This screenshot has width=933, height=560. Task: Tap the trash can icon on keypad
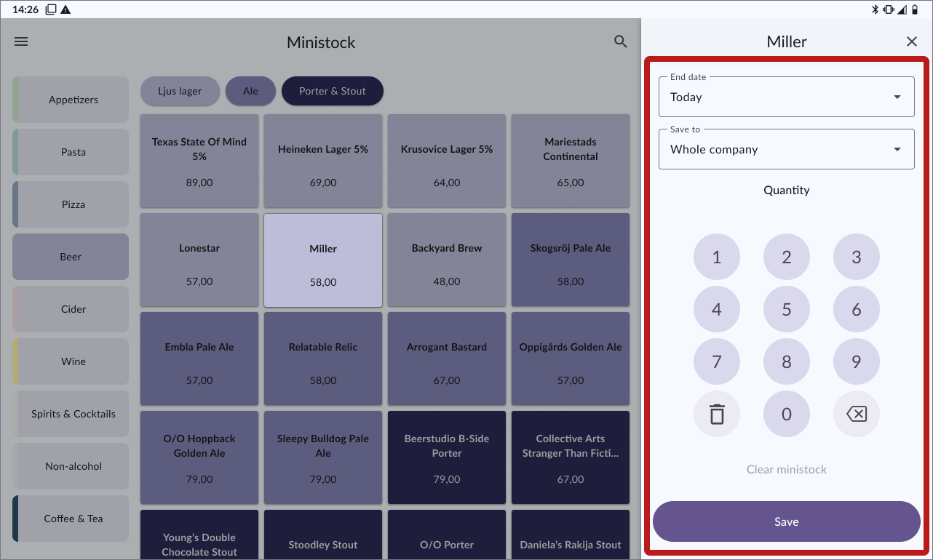tap(717, 414)
